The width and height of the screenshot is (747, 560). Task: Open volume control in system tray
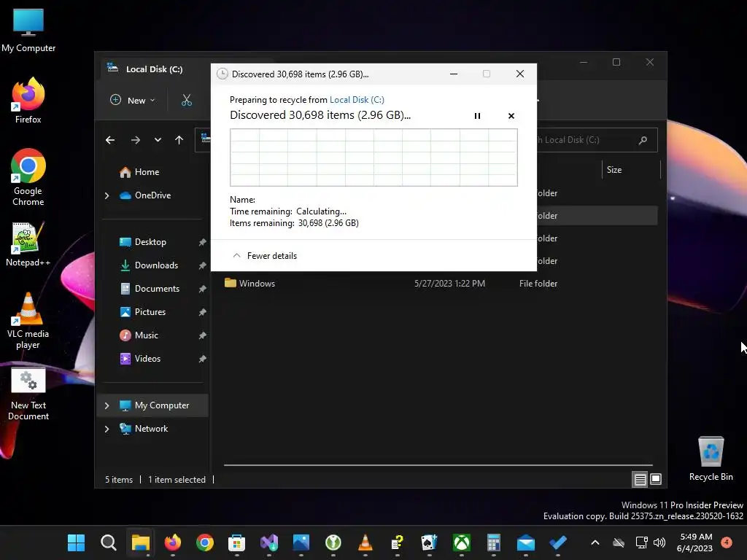click(659, 542)
